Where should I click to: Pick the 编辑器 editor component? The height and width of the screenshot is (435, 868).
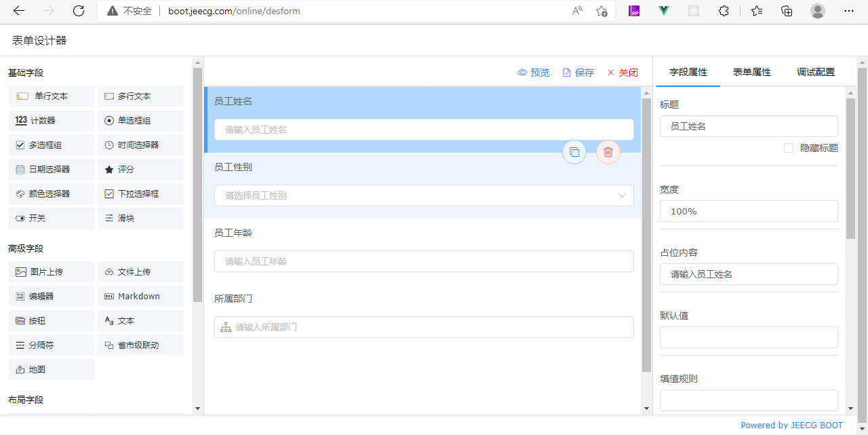click(52, 297)
